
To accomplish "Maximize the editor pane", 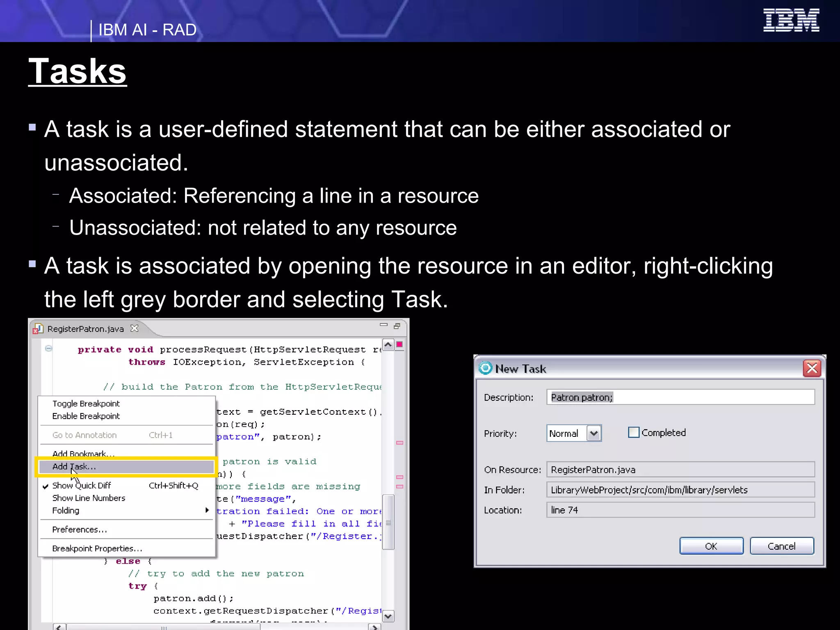I will click(397, 326).
